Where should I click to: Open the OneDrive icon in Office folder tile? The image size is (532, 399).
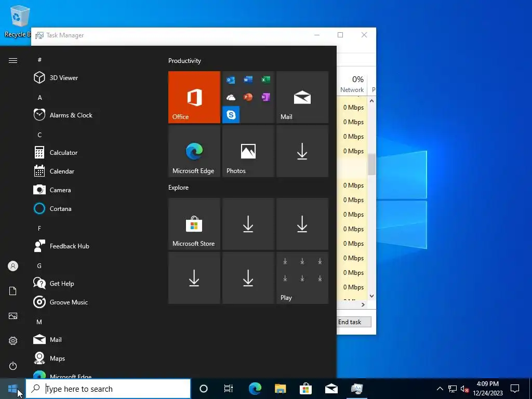[231, 98]
